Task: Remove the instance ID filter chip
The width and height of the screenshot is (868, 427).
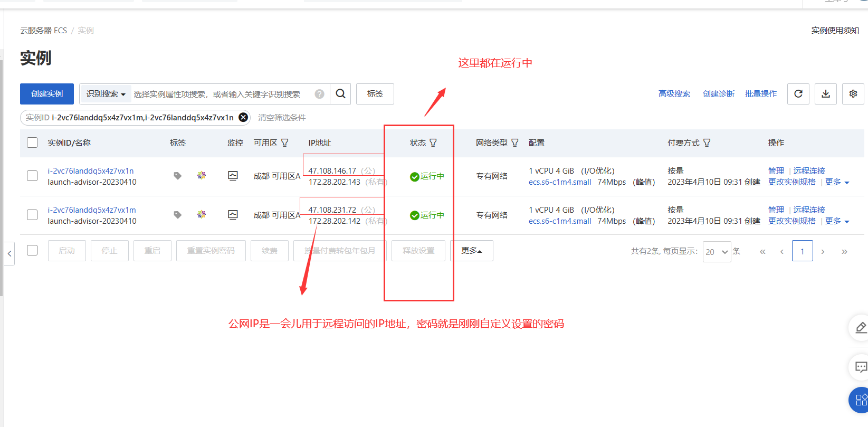Action: (x=243, y=117)
